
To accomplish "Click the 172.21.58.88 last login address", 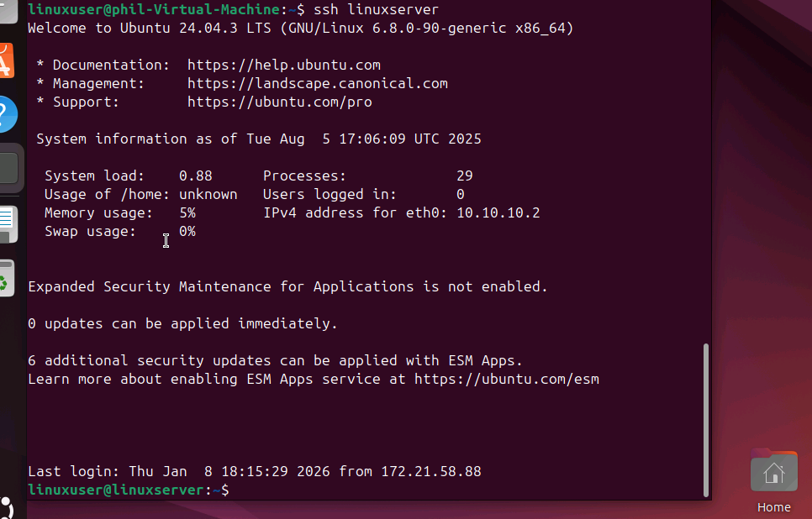I will pos(430,471).
